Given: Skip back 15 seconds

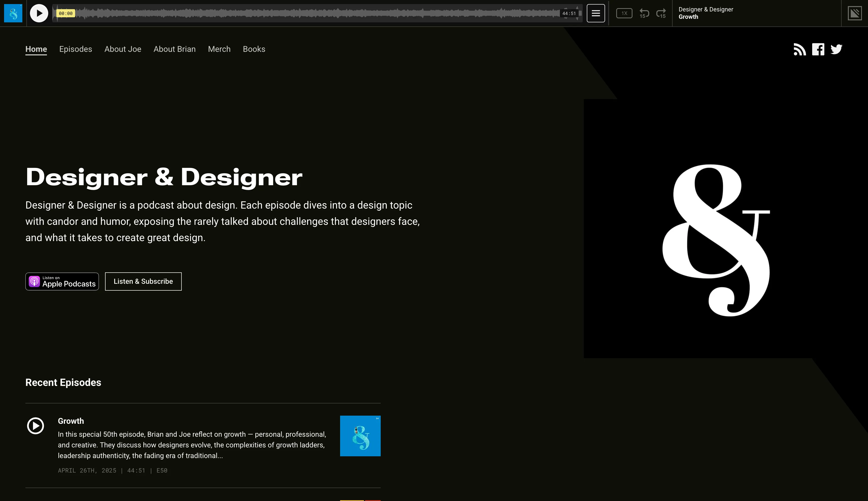Looking at the screenshot, I should tap(644, 13).
